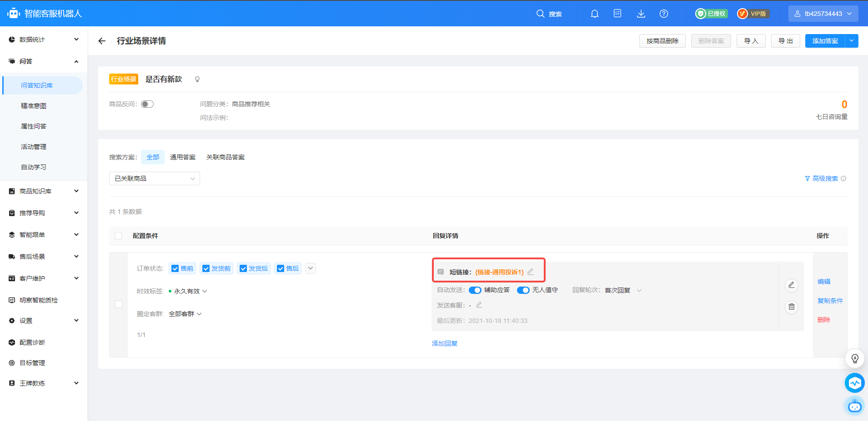Click the 添加回复 link
The height and width of the screenshot is (421, 868).
click(445, 343)
